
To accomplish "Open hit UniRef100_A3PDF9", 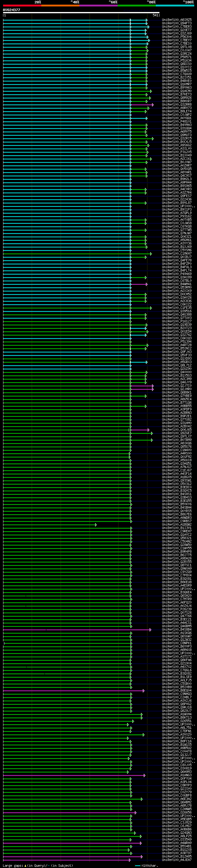I will point(177,410).
